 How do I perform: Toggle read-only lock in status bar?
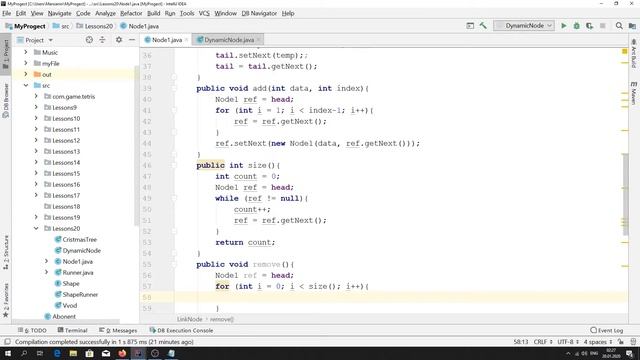621,342
